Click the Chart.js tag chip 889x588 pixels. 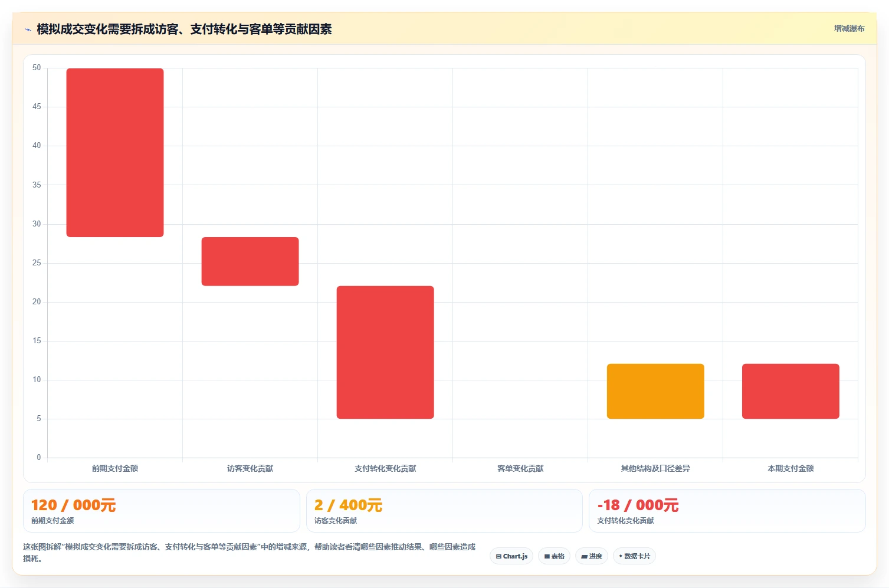tap(511, 556)
